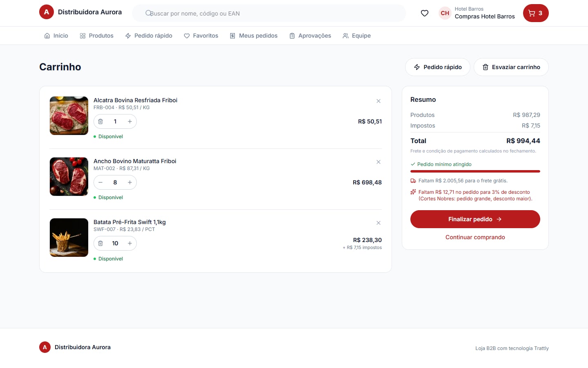Click the Ancho Bovino Maturatta Friboi title
The height and width of the screenshot is (368, 588).
pos(135,161)
